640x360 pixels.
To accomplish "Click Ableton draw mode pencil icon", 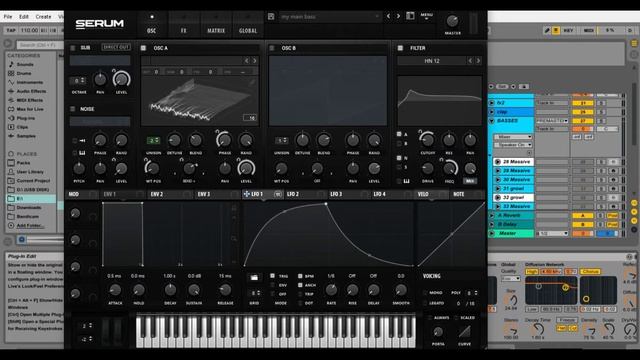I will pos(547,30).
